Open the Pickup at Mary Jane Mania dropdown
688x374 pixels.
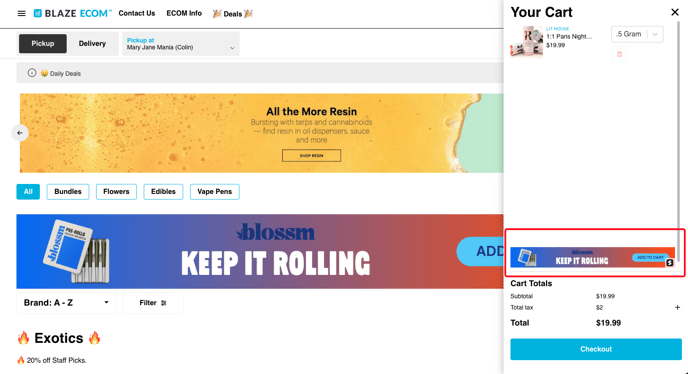(180, 44)
